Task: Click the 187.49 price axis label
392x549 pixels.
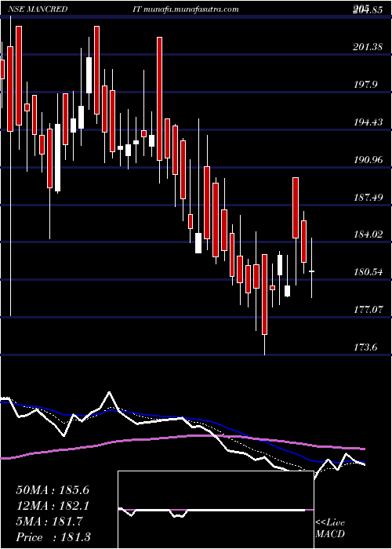Action: pyautogui.click(x=368, y=198)
